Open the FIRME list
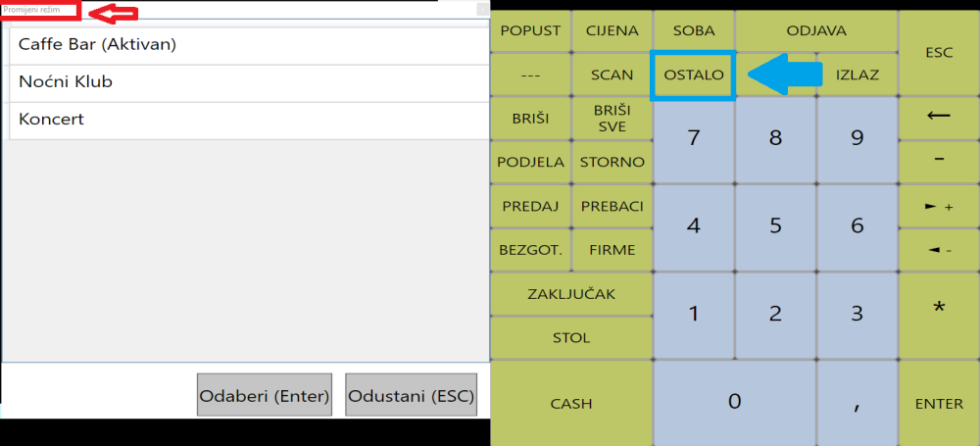980x446 pixels. (x=612, y=250)
